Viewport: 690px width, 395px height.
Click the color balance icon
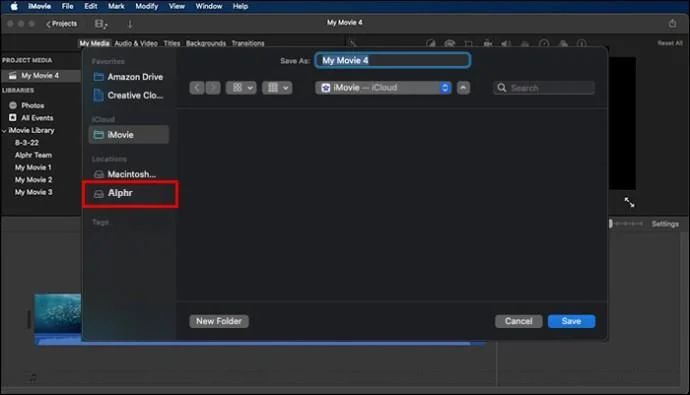click(x=431, y=44)
